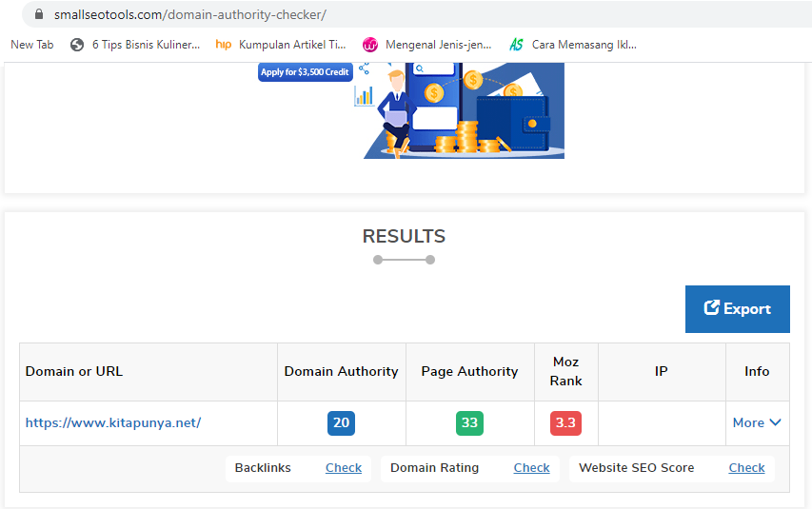The image size is (812, 509).
Task: Click the red Moz Rank score badge 3.3
Action: pyautogui.click(x=565, y=422)
